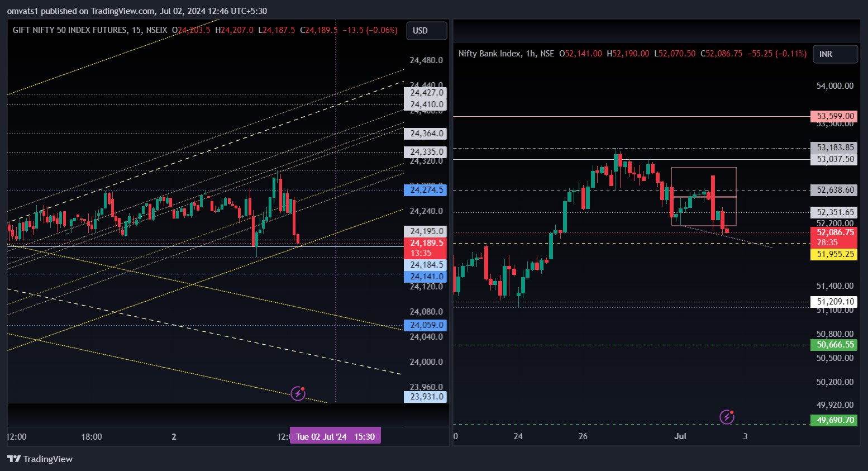Open the INR currency selector
This screenshot has height=471, width=868.
835,54
